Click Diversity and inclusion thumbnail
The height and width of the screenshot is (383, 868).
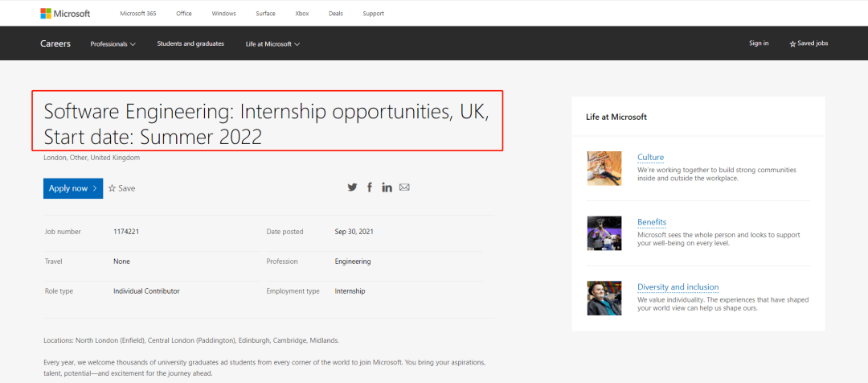(x=604, y=298)
